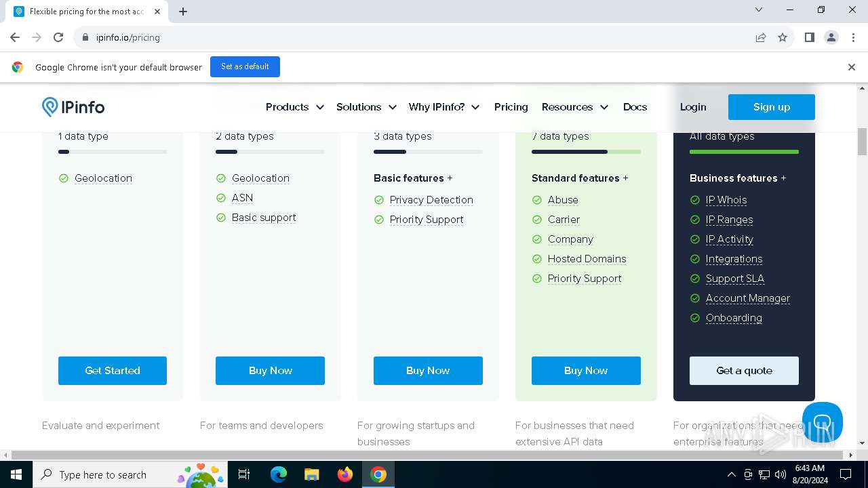868x488 pixels.
Task: Open Windows Start menu
Action: pyautogui.click(x=16, y=474)
